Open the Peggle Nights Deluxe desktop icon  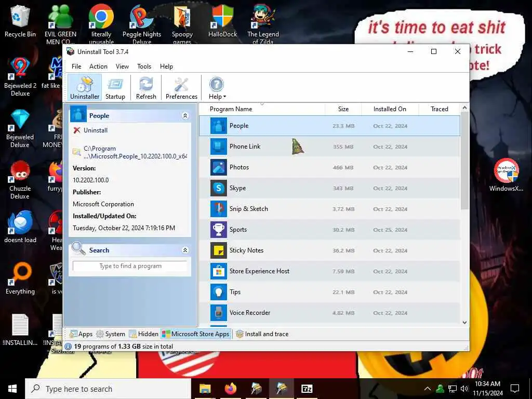point(141,24)
